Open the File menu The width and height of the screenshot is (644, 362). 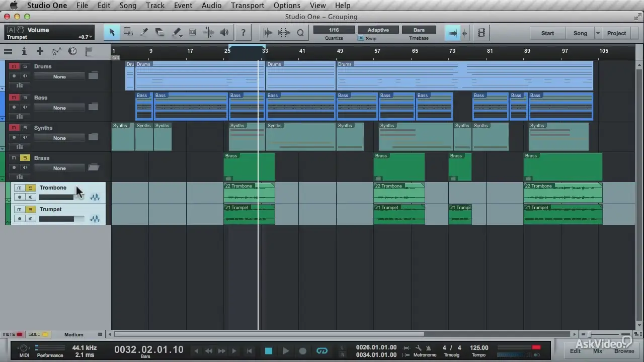coord(82,6)
